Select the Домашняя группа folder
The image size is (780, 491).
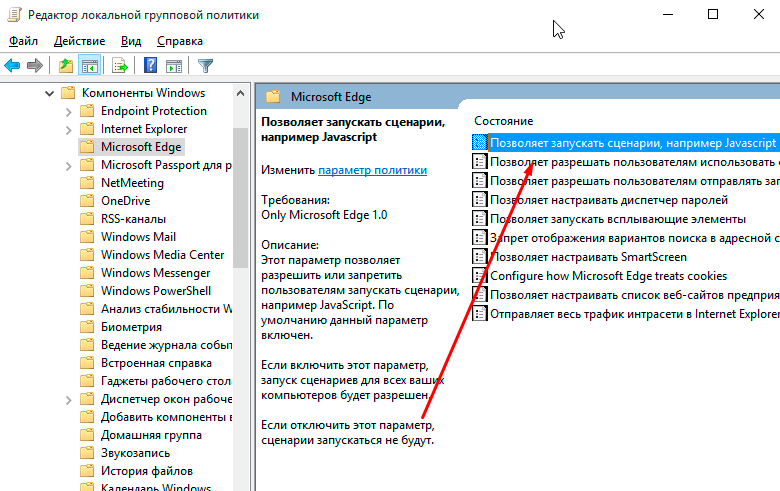coord(151,435)
